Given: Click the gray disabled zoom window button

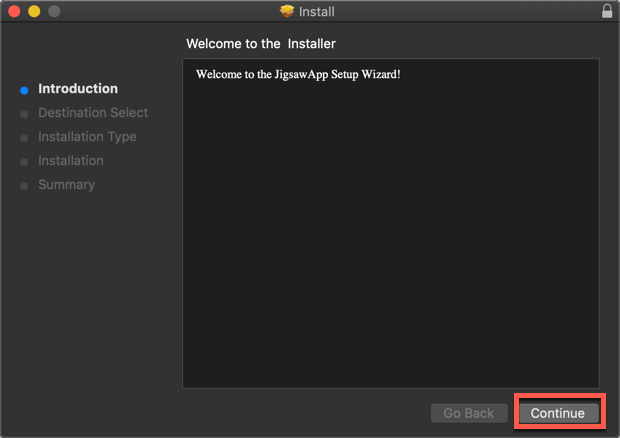Looking at the screenshot, I should (54, 12).
